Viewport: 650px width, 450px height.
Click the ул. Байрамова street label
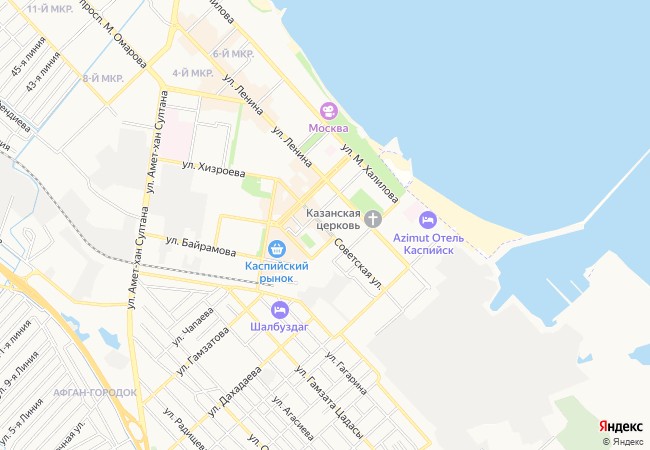[201, 246]
